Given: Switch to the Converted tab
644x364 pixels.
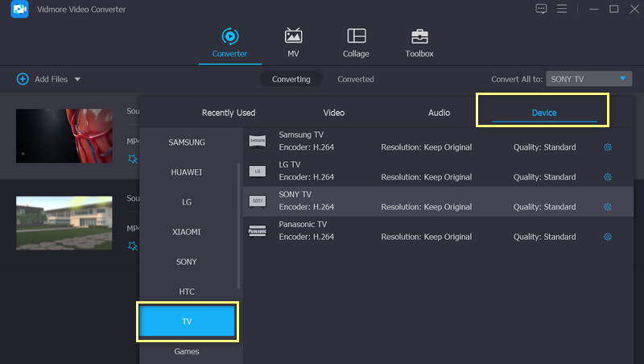Looking at the screenshot, I should [x=355, y=79].
